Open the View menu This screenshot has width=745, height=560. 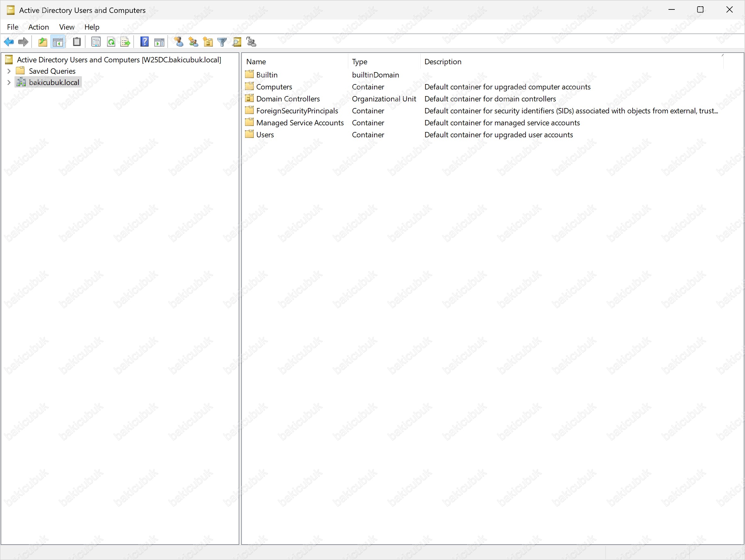tap(67, 27)
